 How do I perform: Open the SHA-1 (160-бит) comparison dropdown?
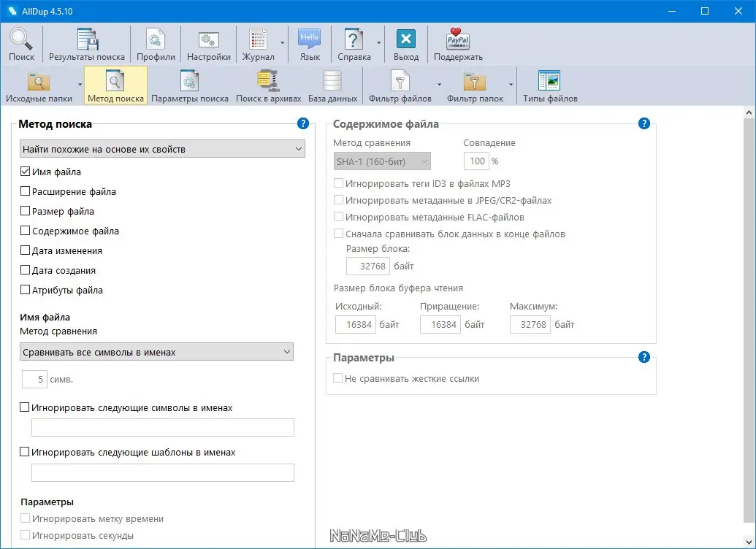point(382,161)
